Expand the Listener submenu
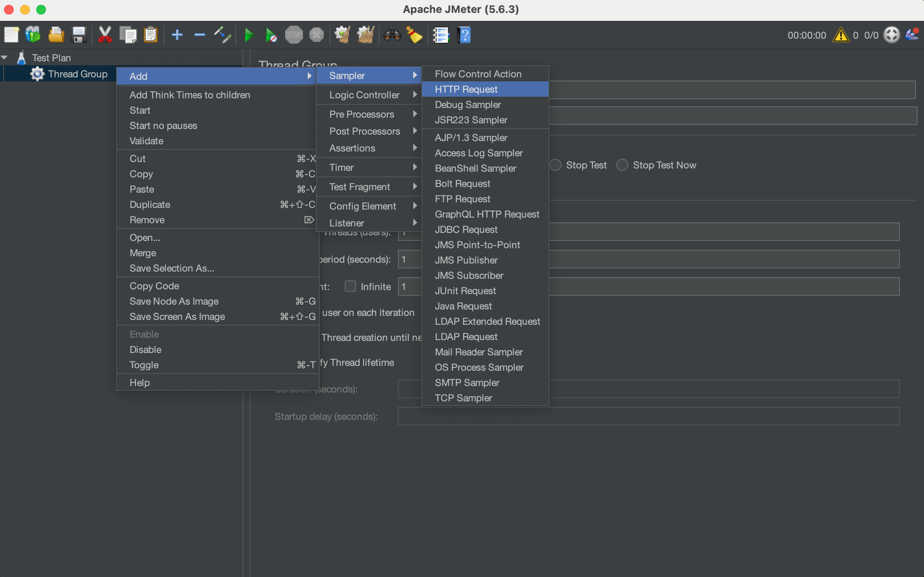 [x=369, y=223]
